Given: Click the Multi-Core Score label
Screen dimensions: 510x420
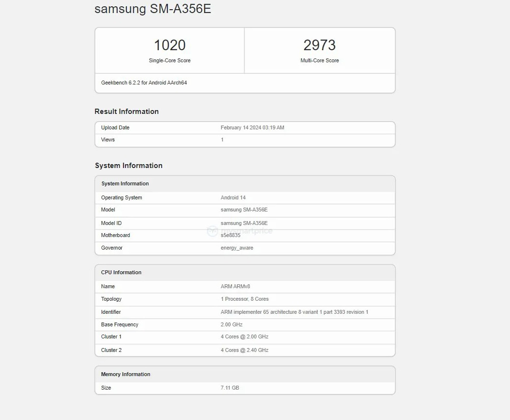Looking at the screenshot, I should click(x=319, y=61).
